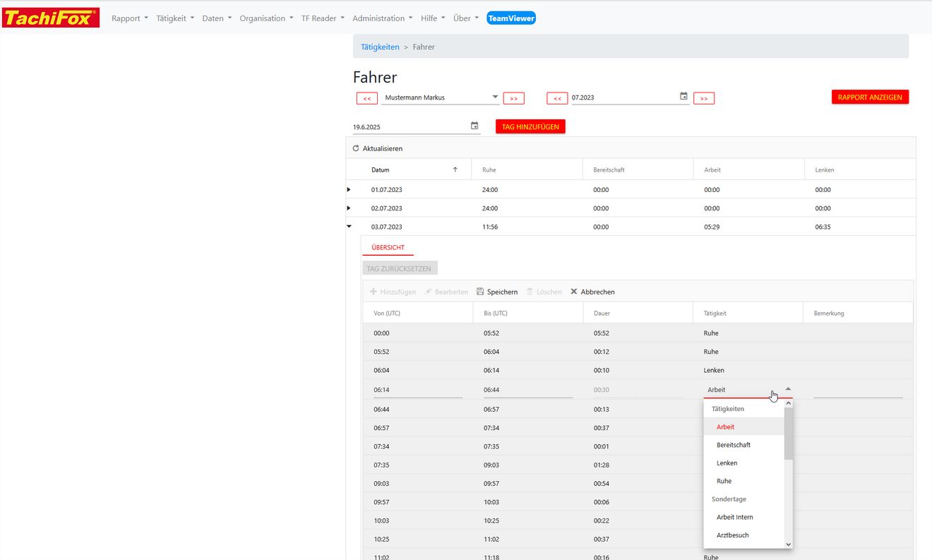
Task: Cancel editing with Abbrechen X icon
Action: point(574,292)
